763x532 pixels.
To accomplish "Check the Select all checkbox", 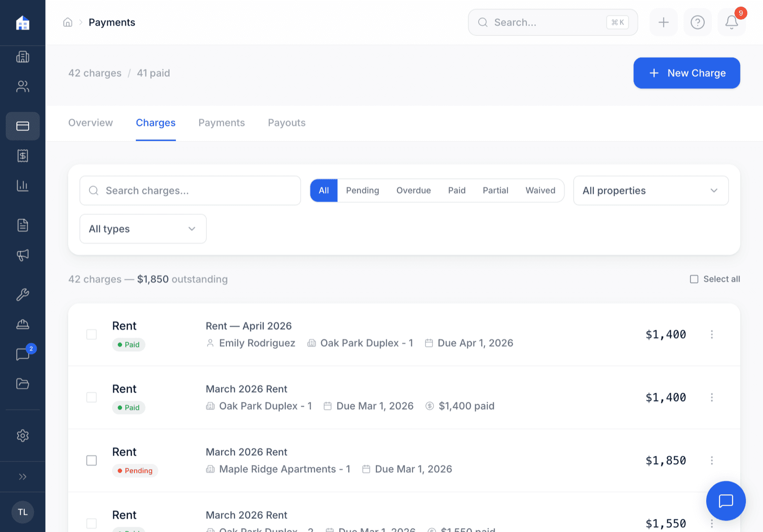I will coord(694,279).
